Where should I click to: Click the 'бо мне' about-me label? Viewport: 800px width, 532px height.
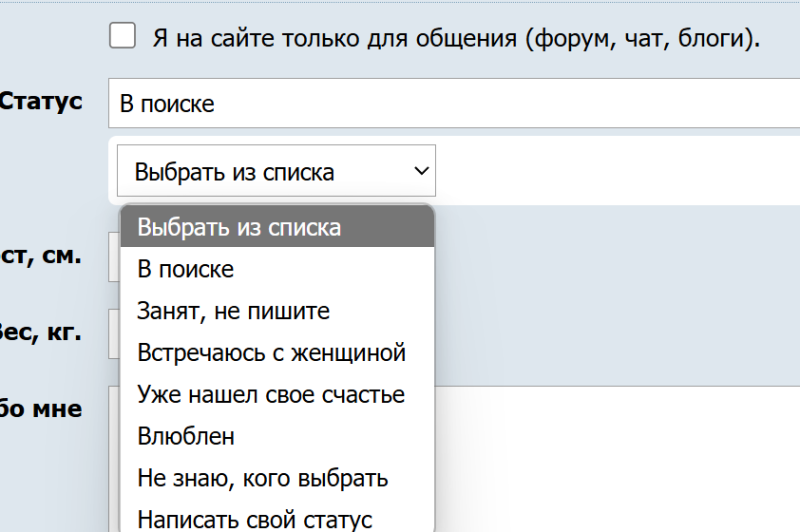click(x=42, y=408)
